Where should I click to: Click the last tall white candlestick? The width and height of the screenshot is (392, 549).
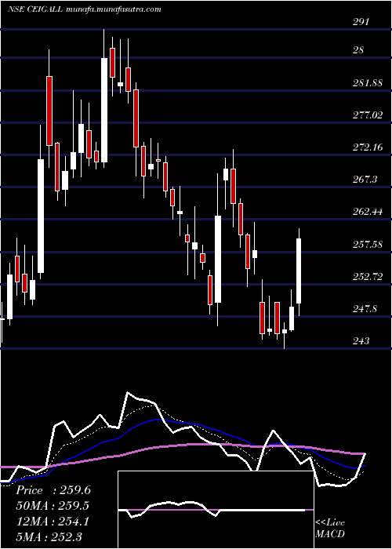click(x=299, y=271)
